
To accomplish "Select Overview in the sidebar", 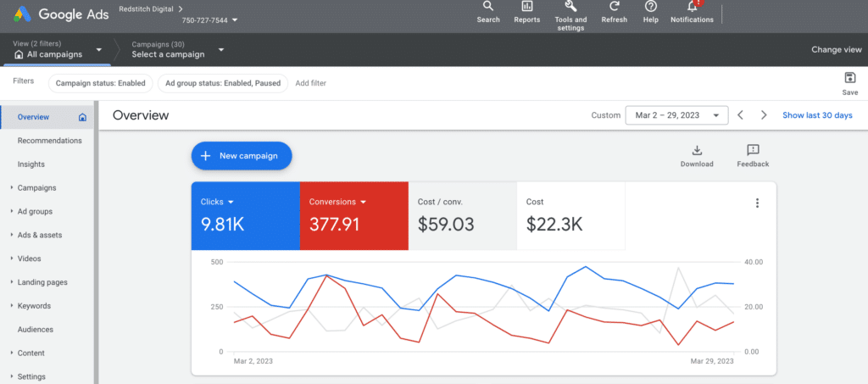I will pyautogui.click(x=47, y=117).
